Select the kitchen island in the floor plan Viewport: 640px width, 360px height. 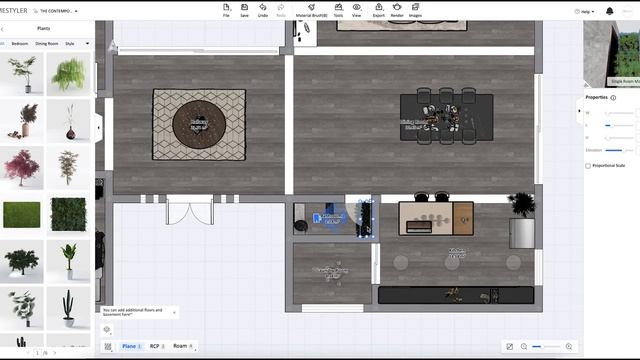436,218
